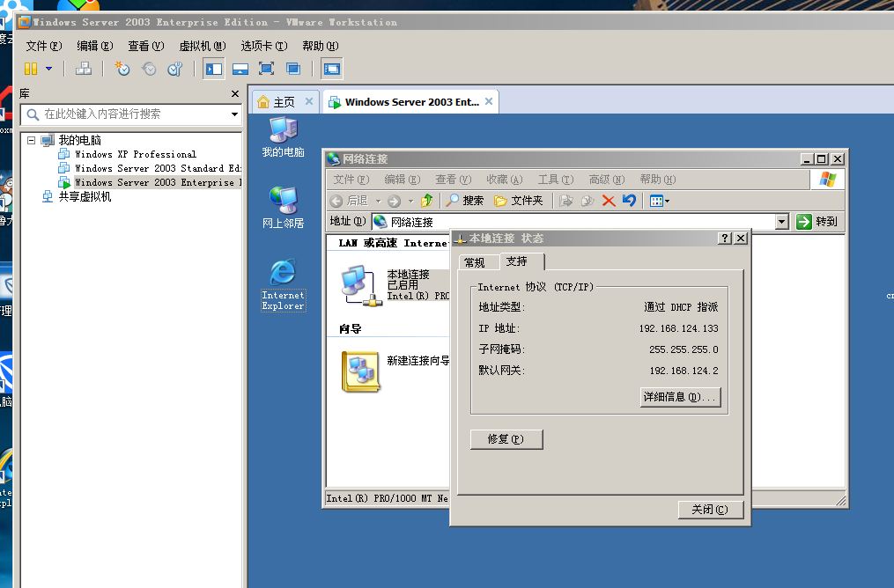Click the 详细信息(D)... button

point(680,397)
